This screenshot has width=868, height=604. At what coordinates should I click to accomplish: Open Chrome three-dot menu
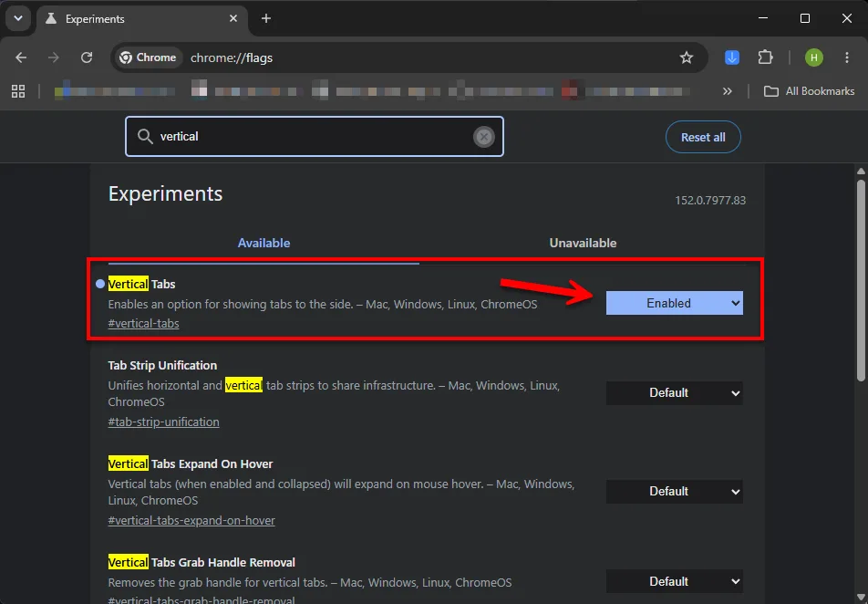coord(846,57)
